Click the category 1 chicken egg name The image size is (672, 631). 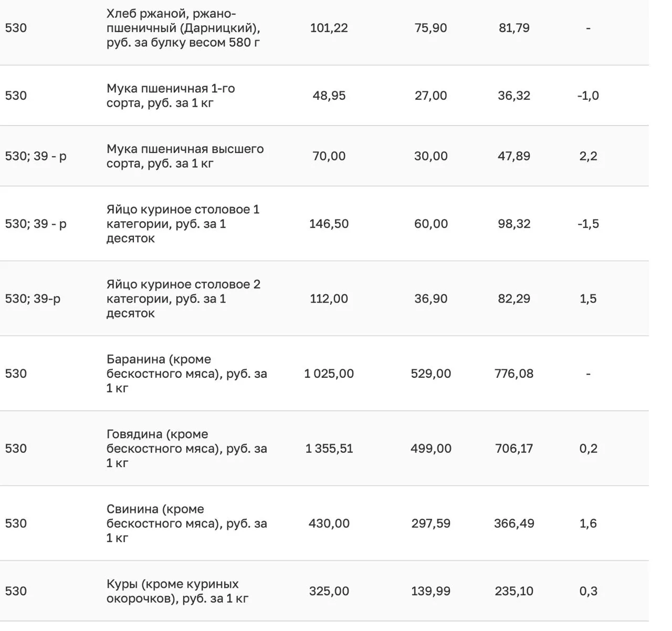[x=183, y=224]
